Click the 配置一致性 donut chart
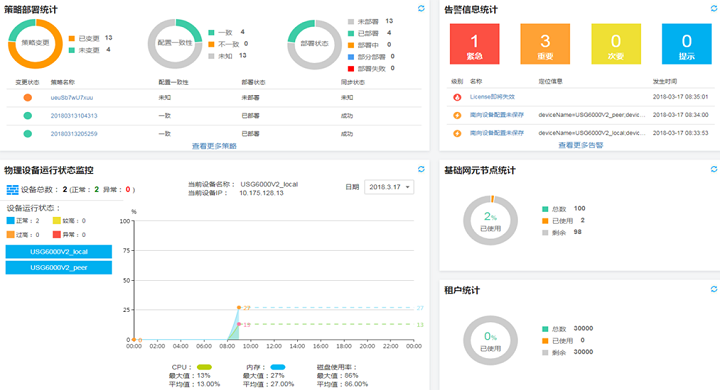 (x=175, y=44)
